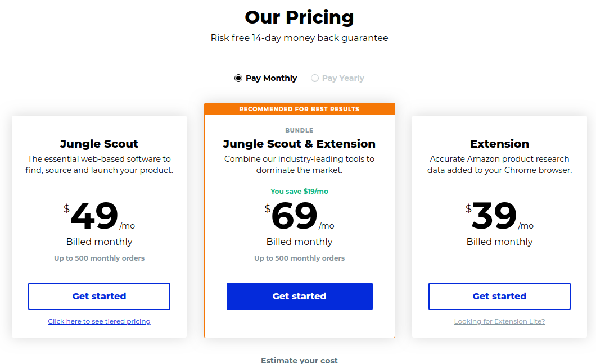The width and height of the screenshot is (596, 364).
Task: Click the Pay Yearly label text
Action: [343, 78]
